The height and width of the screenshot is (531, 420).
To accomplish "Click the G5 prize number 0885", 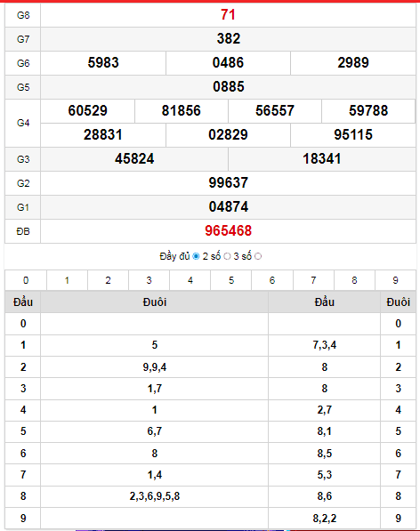I will coord(229,86).
